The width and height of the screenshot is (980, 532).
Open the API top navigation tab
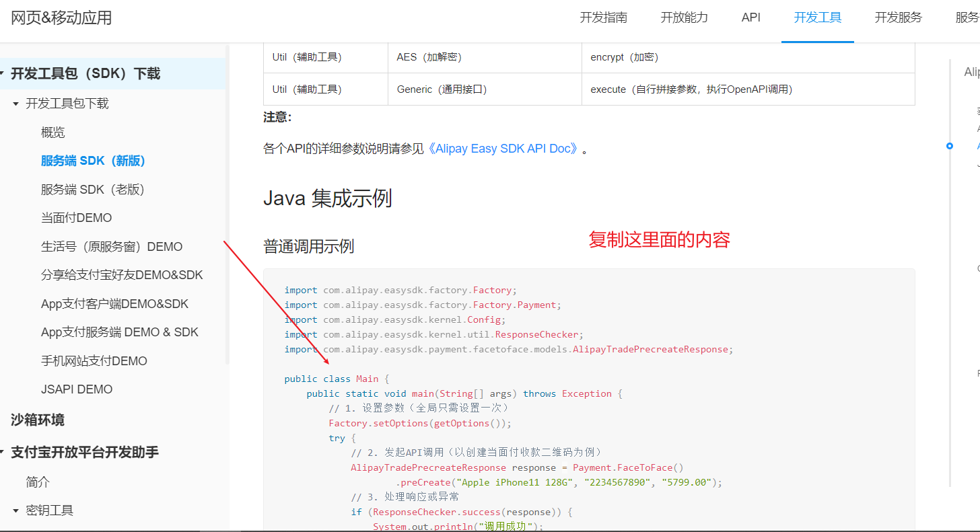pyautogui.click(x=751, y=17)
